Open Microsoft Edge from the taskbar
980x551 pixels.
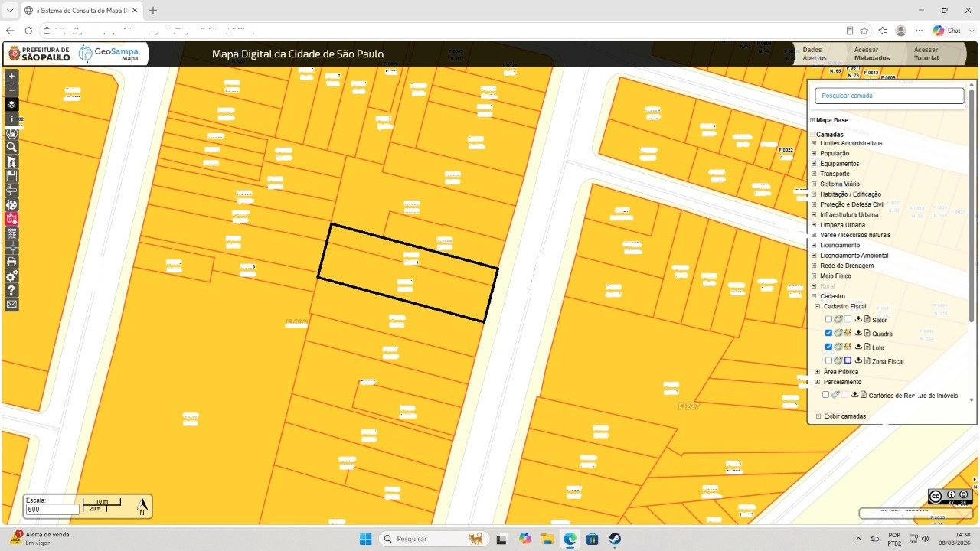570,539
